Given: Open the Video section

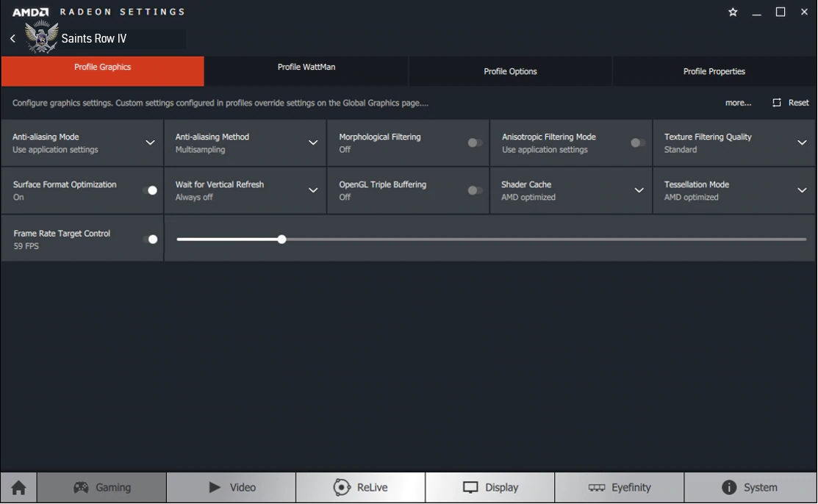Looking at the screenshot, I should click(x=232, y=488).
